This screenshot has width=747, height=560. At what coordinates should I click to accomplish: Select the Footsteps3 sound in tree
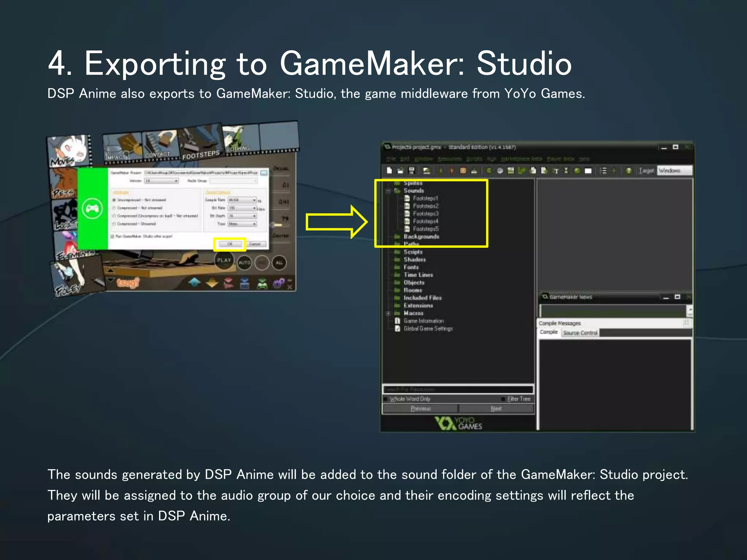pyautogui.click(x=422, y=214)
